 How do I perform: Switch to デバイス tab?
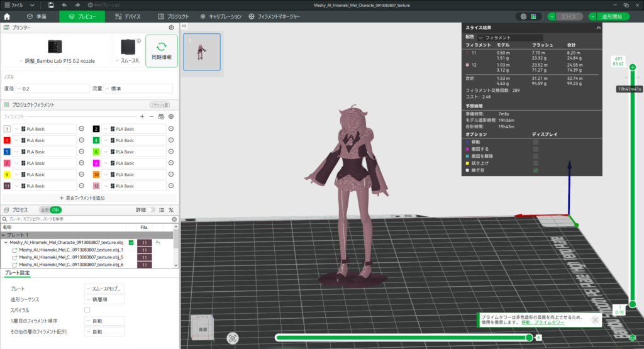click(x=128, y=16)
